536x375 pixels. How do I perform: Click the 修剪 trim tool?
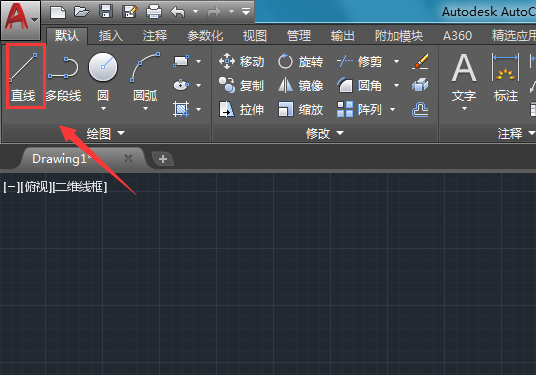(x=360, y=62)
